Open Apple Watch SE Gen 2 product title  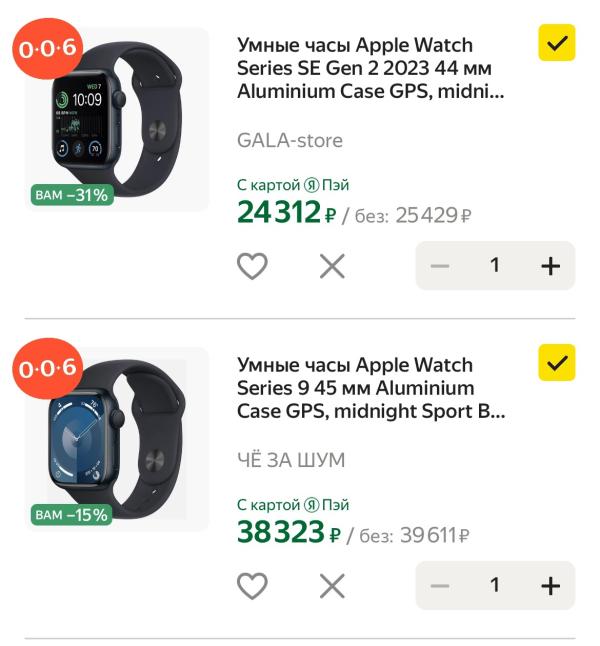click(x=370, y=68)
